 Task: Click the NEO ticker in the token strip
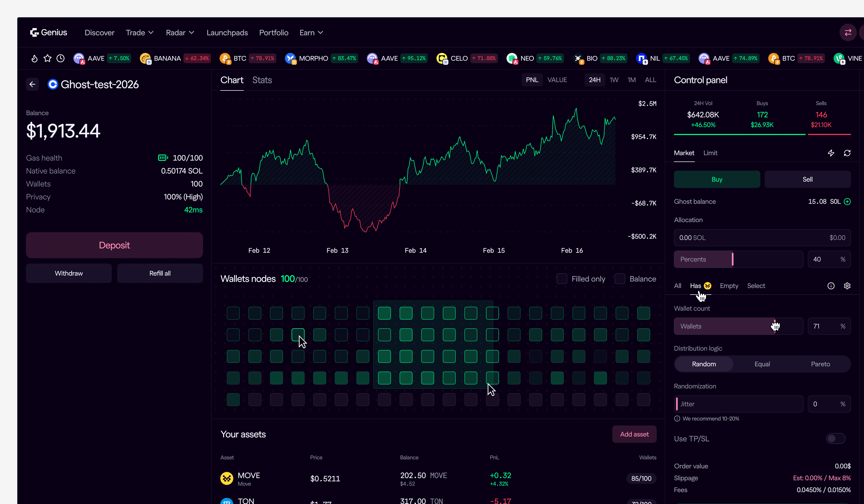tap(535, 58)
